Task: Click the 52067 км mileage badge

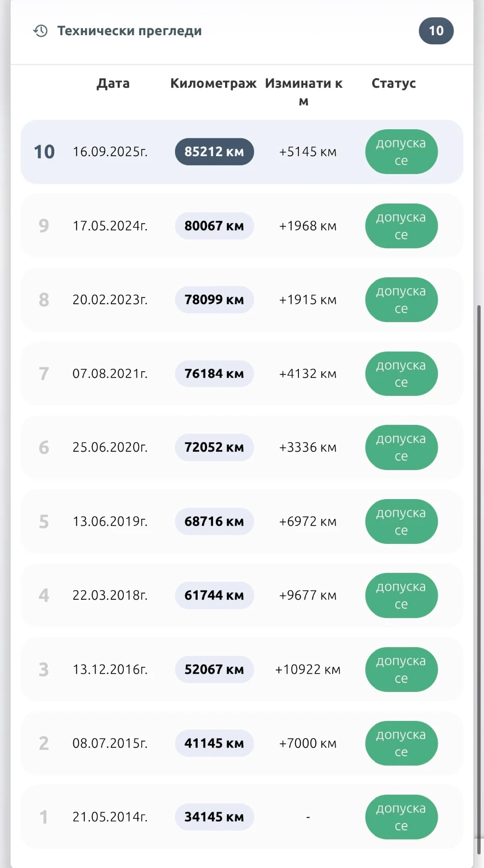Action: pos(214,669)
